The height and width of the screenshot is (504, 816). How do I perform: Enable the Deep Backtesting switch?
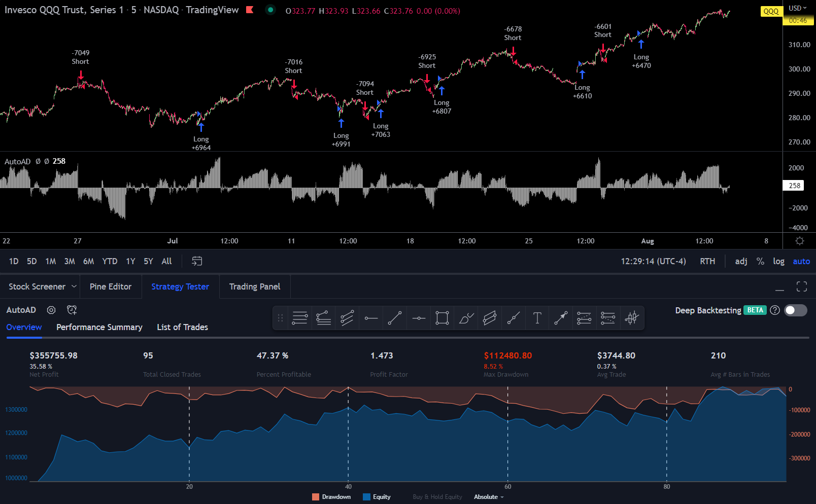[796, 310]
